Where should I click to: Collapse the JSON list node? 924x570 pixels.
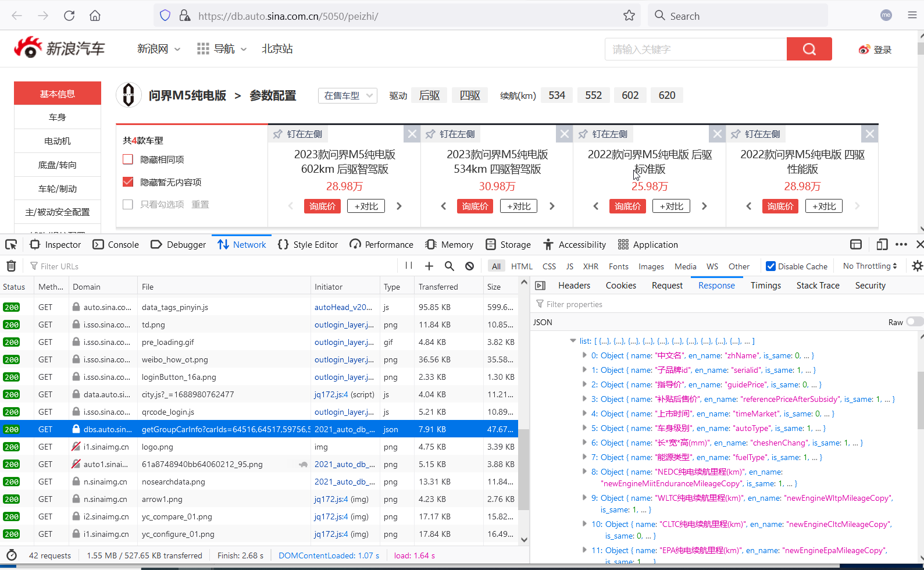click(573, 341)
